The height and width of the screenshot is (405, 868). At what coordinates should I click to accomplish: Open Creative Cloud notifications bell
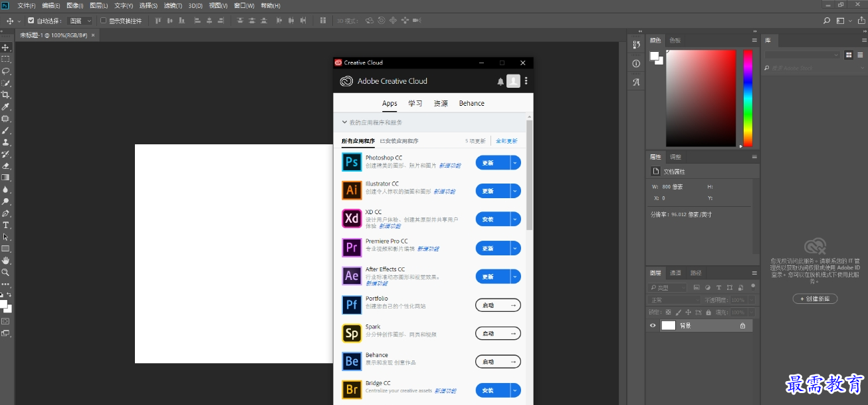point(500,81)
